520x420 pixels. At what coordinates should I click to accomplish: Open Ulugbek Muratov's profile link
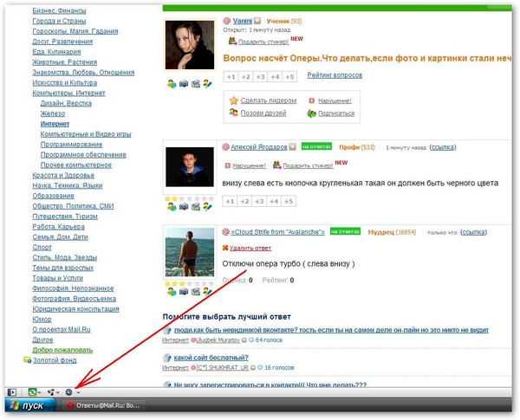point(218,339)
